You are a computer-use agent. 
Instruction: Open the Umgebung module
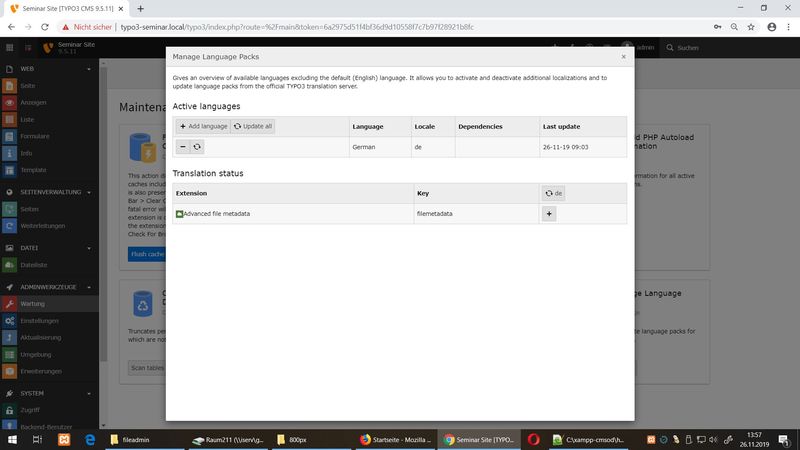[x=49, y=354]
